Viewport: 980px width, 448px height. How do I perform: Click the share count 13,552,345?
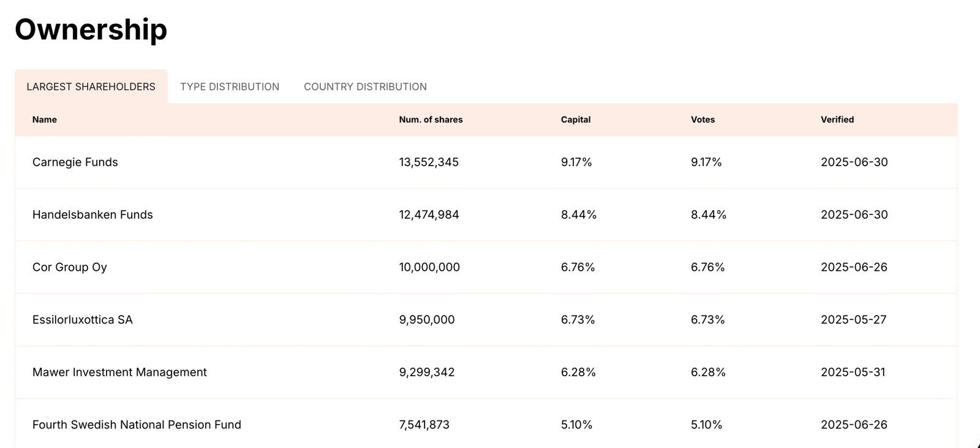click(x=429, y=162)
